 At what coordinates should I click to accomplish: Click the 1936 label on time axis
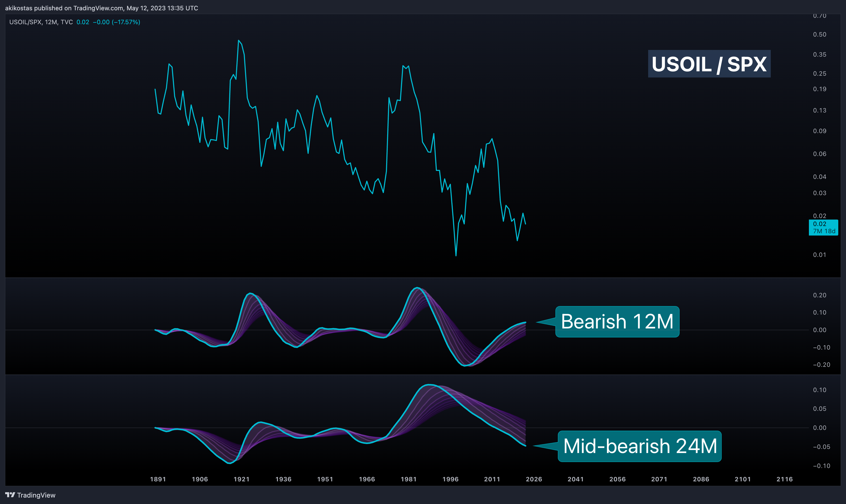coord(283,479)
